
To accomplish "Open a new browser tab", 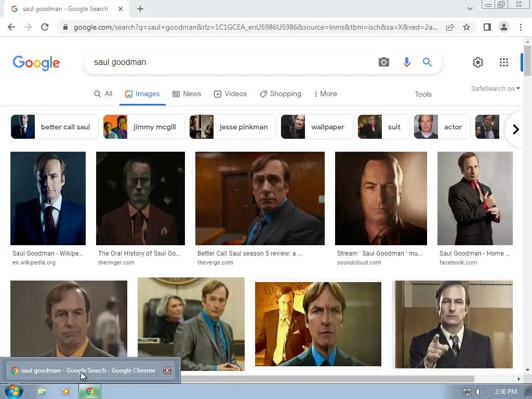I will [140, 9].
